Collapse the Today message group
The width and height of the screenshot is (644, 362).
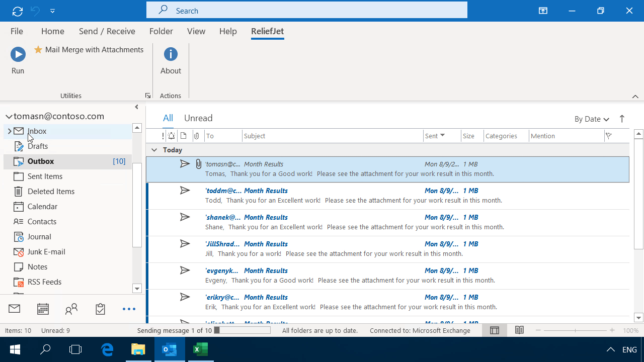(x=154, y=149)
